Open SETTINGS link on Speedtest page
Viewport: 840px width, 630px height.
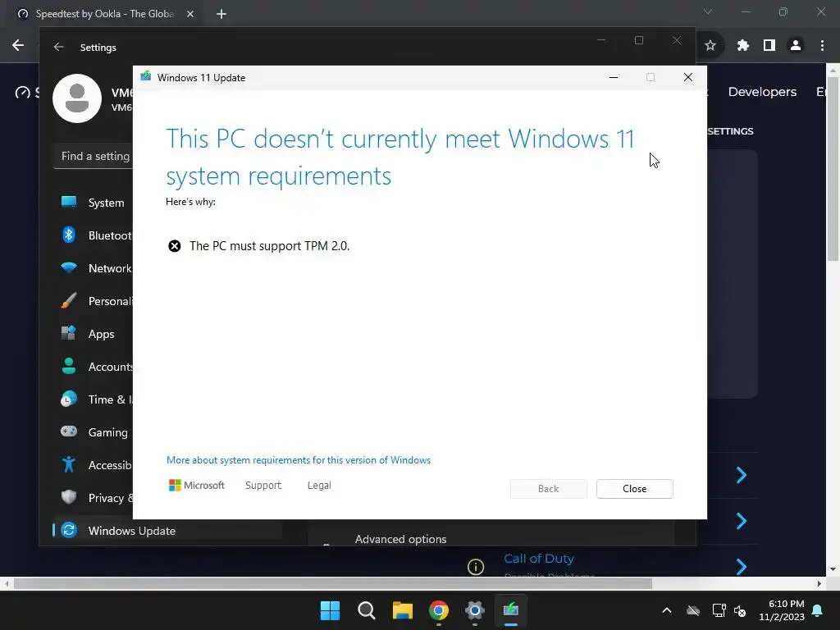730,131
